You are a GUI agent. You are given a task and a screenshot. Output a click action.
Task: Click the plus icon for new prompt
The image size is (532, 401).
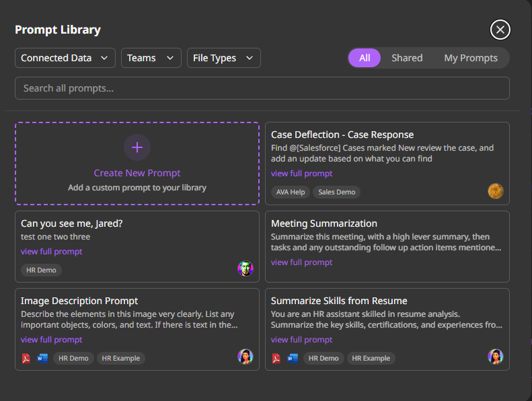pos(137,147)
